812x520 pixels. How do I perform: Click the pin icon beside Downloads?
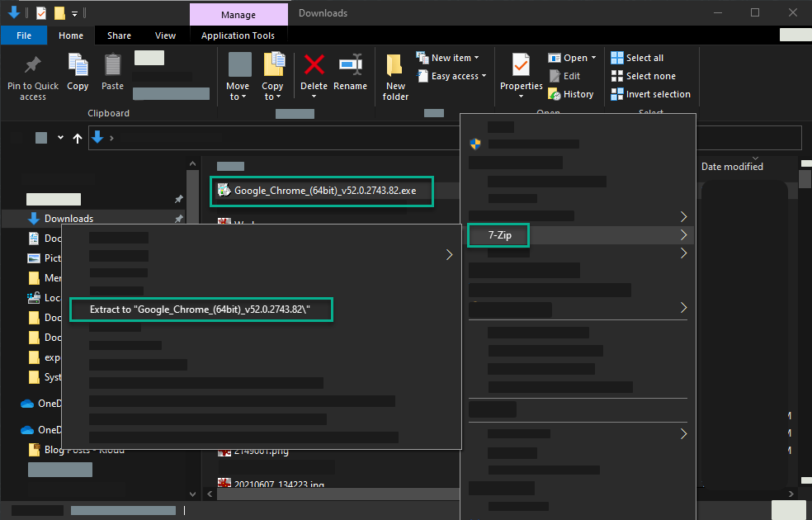click(179, 219)
